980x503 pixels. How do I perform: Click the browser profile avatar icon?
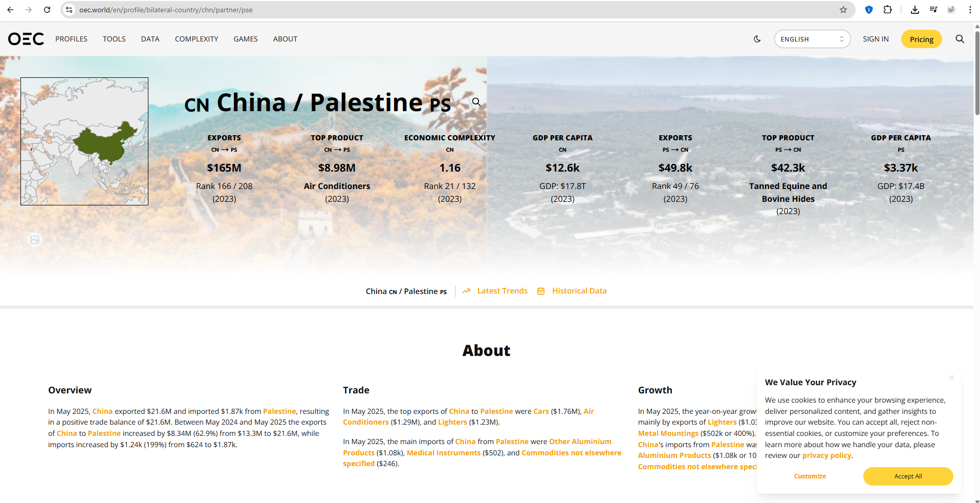tap(951, 10)
